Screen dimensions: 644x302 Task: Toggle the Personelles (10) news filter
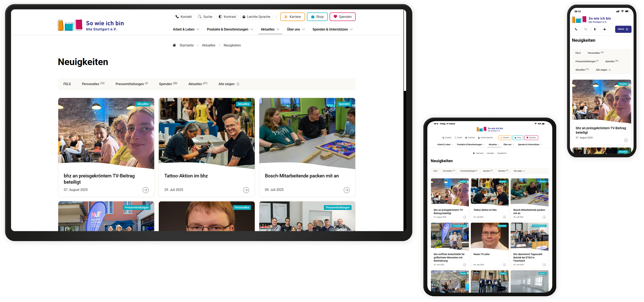(93, 84)
